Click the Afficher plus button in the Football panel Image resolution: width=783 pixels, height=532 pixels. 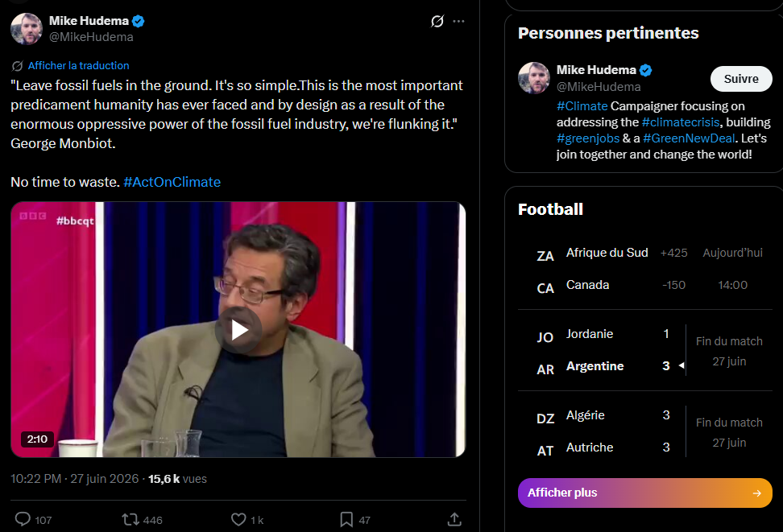[644, 493]
